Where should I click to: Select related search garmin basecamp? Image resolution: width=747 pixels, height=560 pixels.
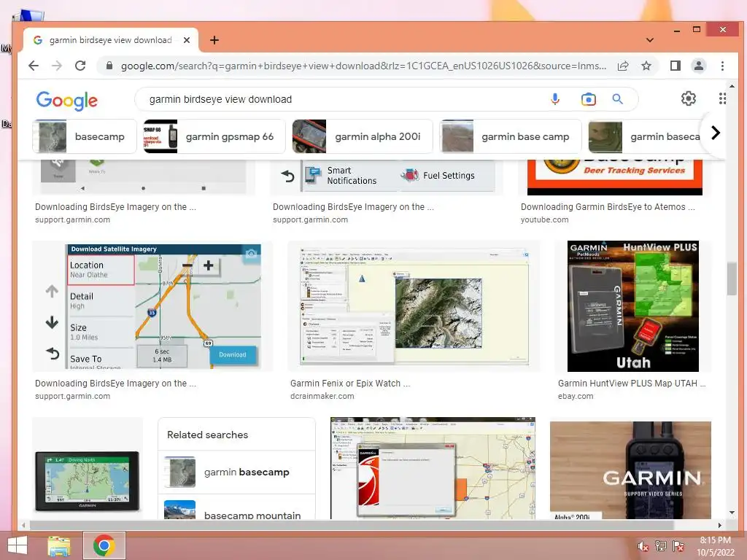[x=237, y=472]
